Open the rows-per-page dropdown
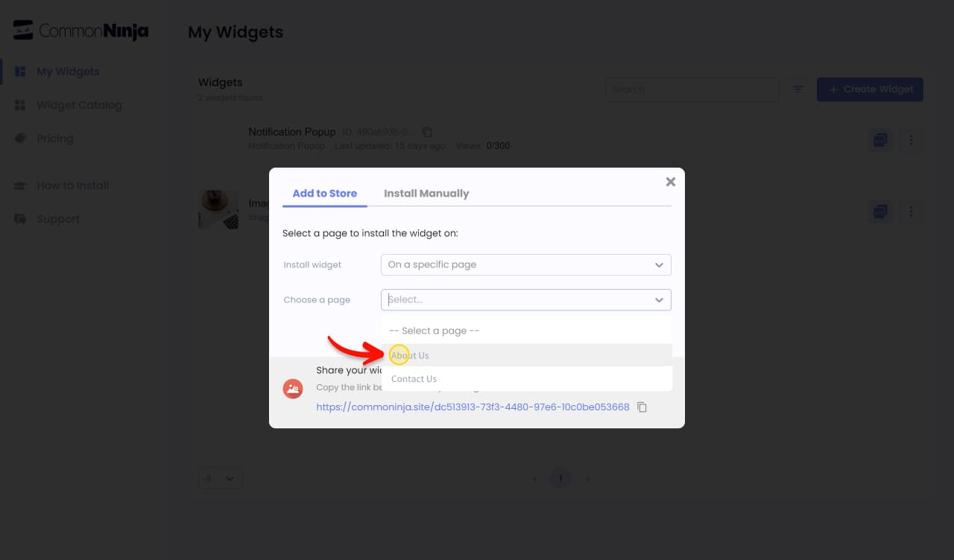954x560 pixels. [x=220, y=478]
